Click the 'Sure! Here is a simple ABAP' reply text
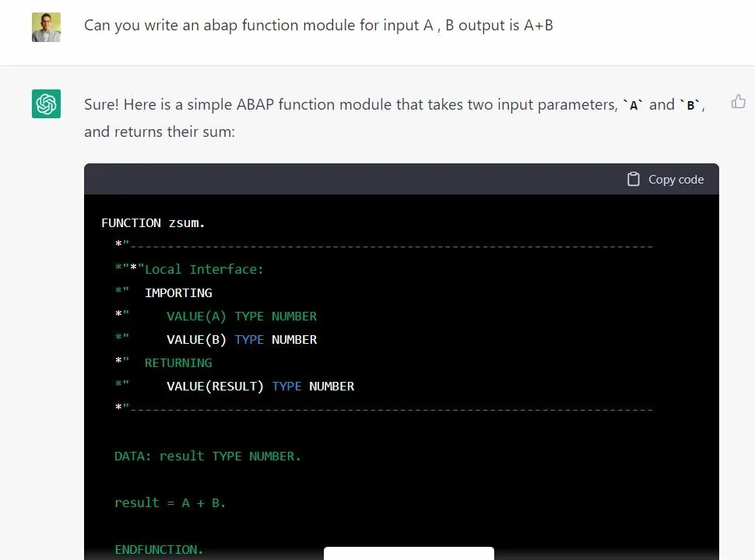The width and height of the screenshot is (755, 560). coord(395,104)
